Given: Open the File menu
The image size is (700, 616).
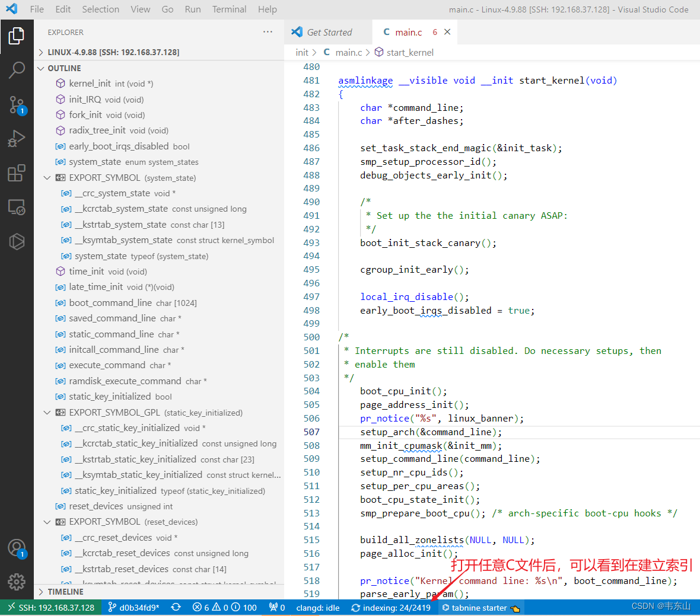Looking at the screenshot, I should tap(37, 9).
